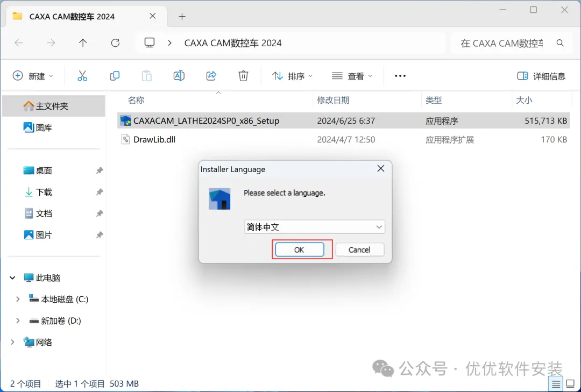Open a new Explorer tab with plus
The image size is (581, 392).
pyautogui.click(x=182, y=16)
